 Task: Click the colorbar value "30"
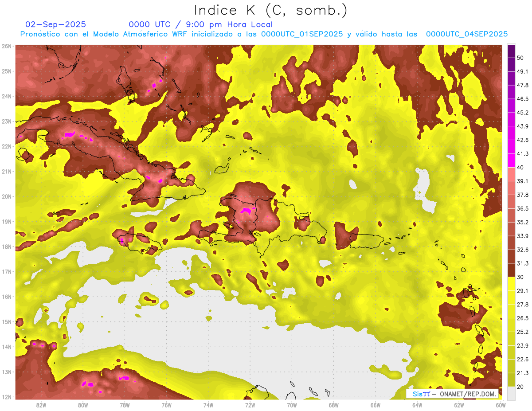520,277
